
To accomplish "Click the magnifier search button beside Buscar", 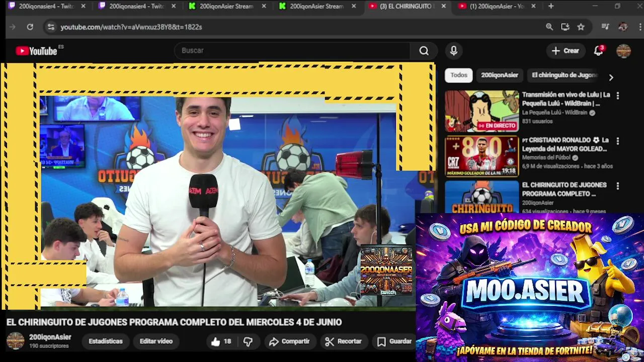I will click(424, 51).
